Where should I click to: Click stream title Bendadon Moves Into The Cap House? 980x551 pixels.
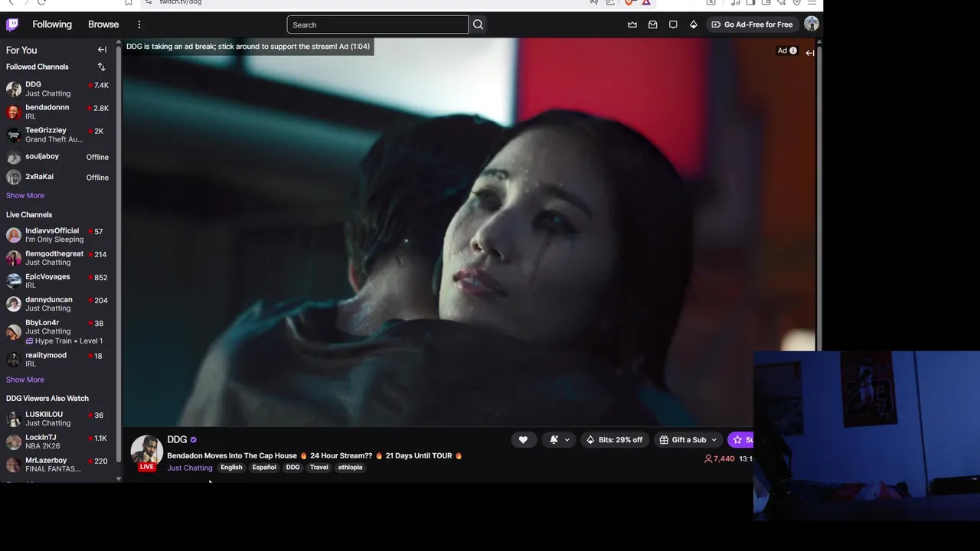point(315,455)
